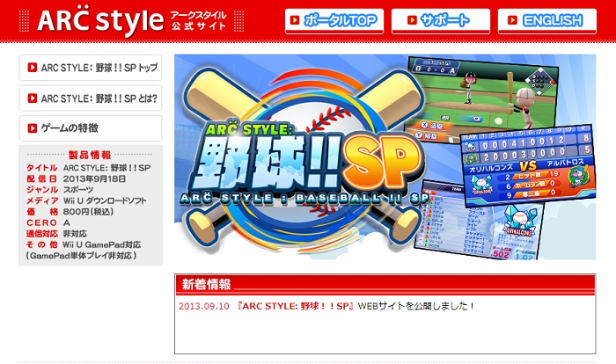Switch to the ENGLISH site

pyautogui.click(x=547, y=21)
